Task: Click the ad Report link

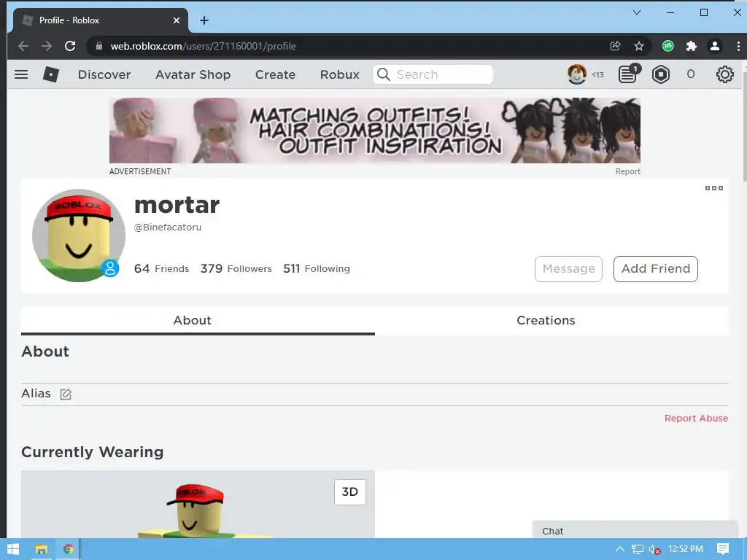Action: 627,171
